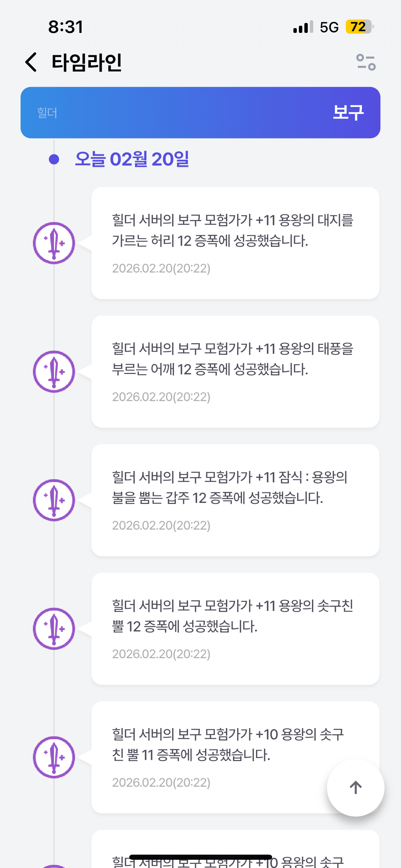The width and height of the screenshot is (401, 868).
Task: Tap the 오늘 02월 20일 date header
Action: pyautogui.click(x=132, y=159)
